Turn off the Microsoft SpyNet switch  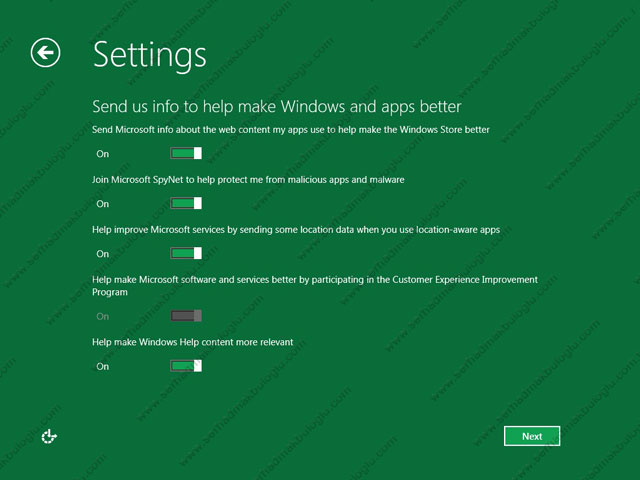click(x=186, y=203)
